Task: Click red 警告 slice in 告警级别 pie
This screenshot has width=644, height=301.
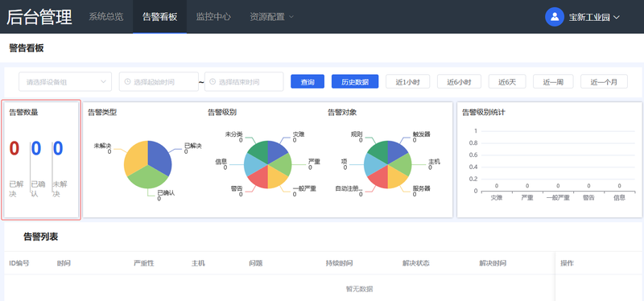Action: click(259, 179)
